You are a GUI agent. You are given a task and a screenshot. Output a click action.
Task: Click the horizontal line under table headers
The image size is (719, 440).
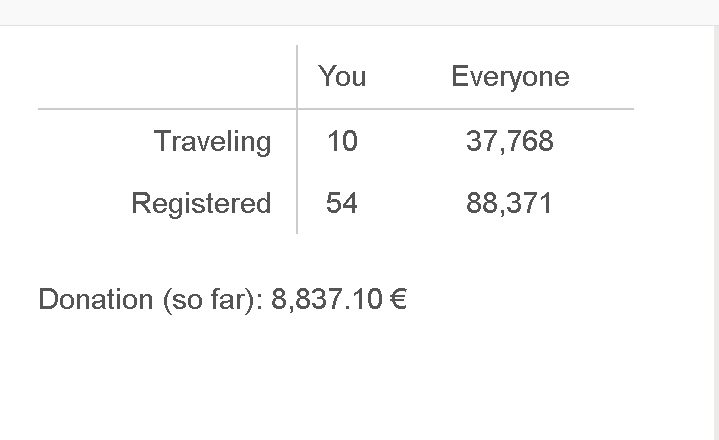(x=336, y=109)
